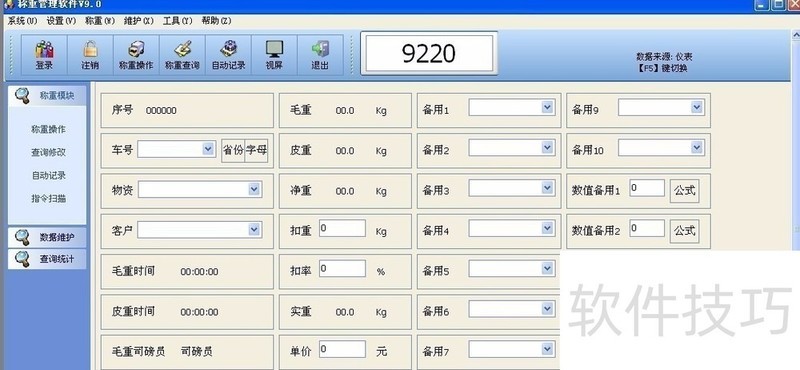
Task: Expand the 备用5 dropdown
Action: pos(547,268)
